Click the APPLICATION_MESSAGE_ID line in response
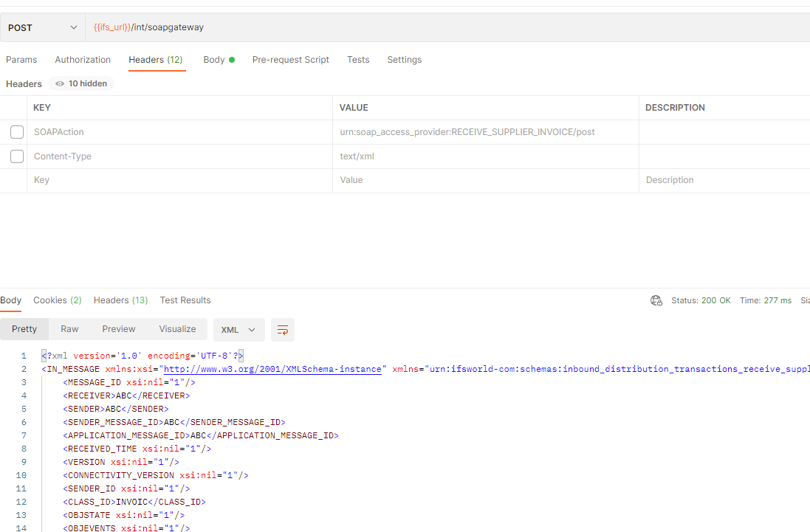 (201, 435)
